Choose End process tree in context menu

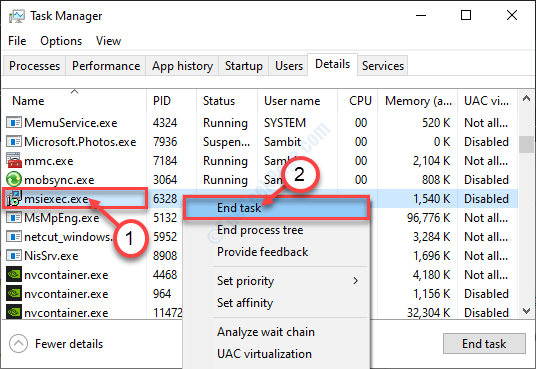(276, 230)
